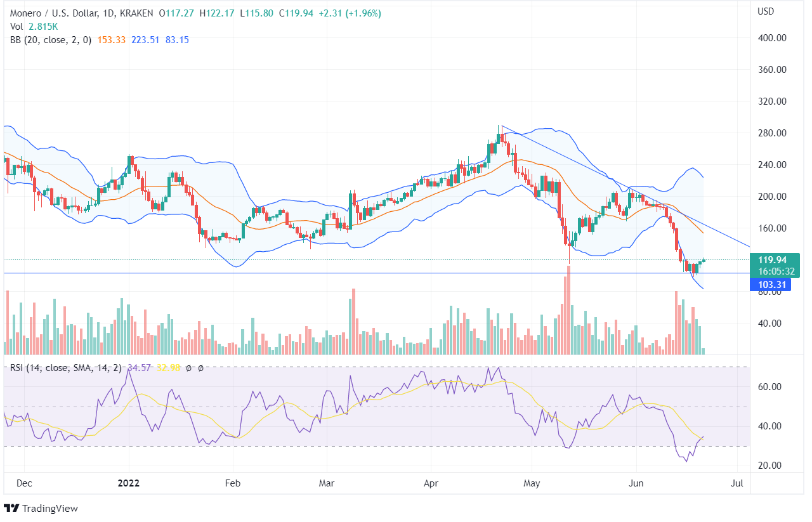The height and width of the screenshot is (522, 812).
Task: Click the Jul label on the time axis
Action: [x=738, y=483]
